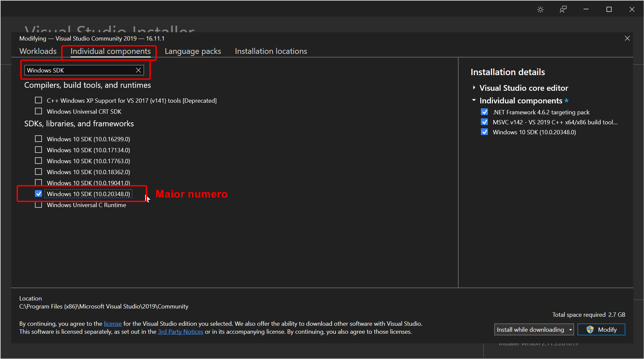Close the Modifying dialog with X

(x=627, y=38)
